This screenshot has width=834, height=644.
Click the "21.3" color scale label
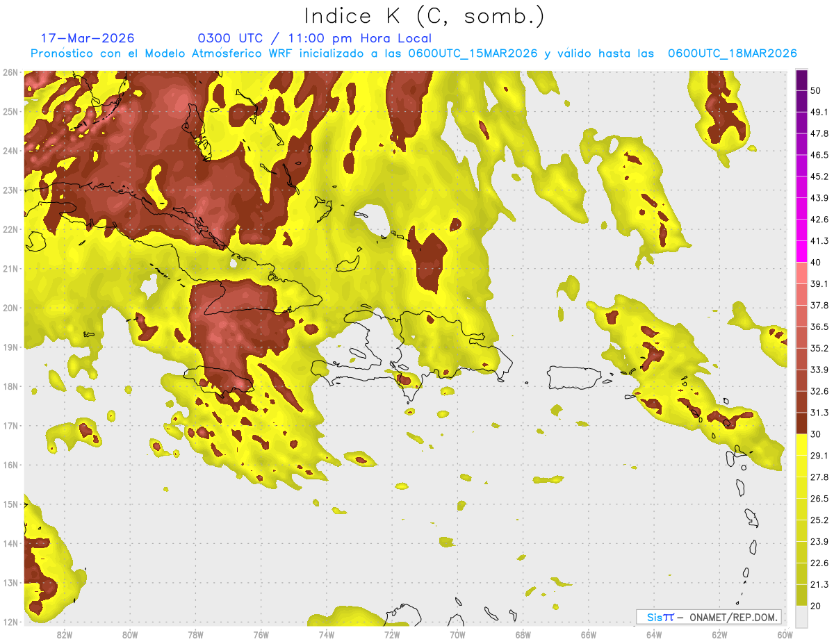pos(819,585)
